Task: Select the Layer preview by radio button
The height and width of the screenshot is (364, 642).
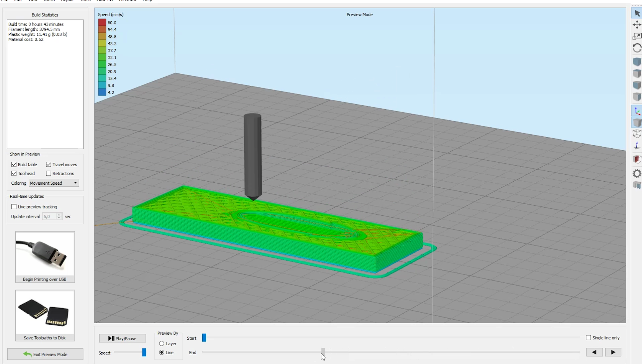Action: [162, 343]
